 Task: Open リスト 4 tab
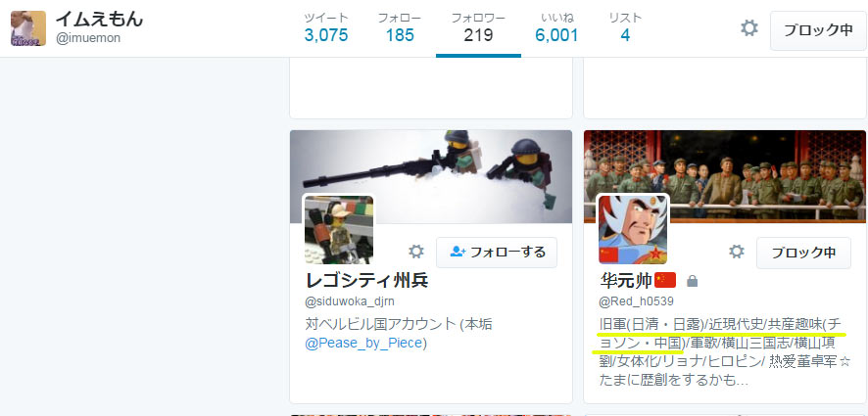625,28
